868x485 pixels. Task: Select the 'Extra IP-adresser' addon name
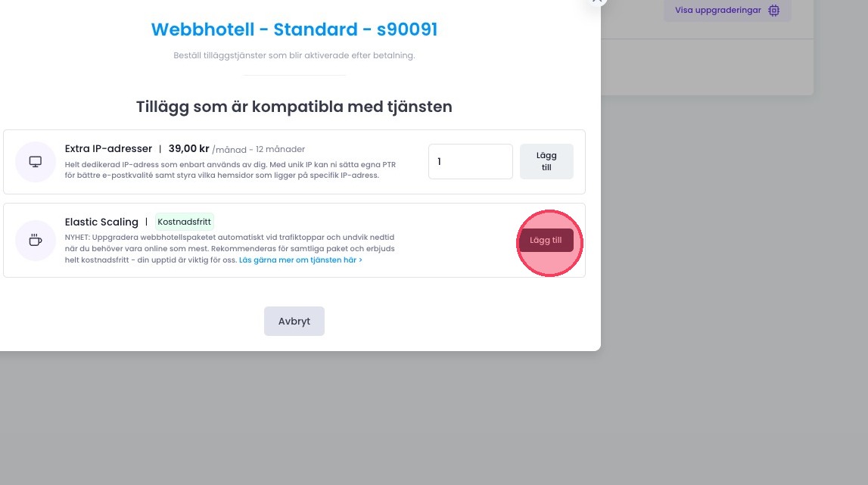(x=108, y=148)
